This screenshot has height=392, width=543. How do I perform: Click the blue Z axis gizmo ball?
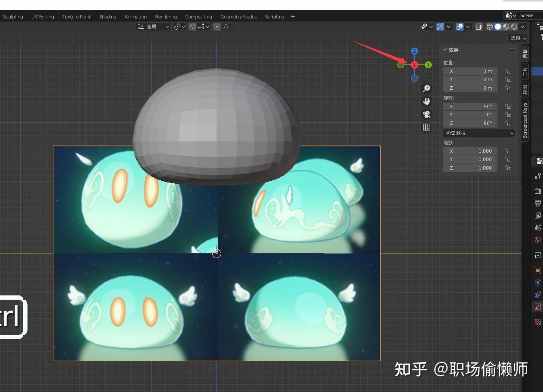click(414, 51)
